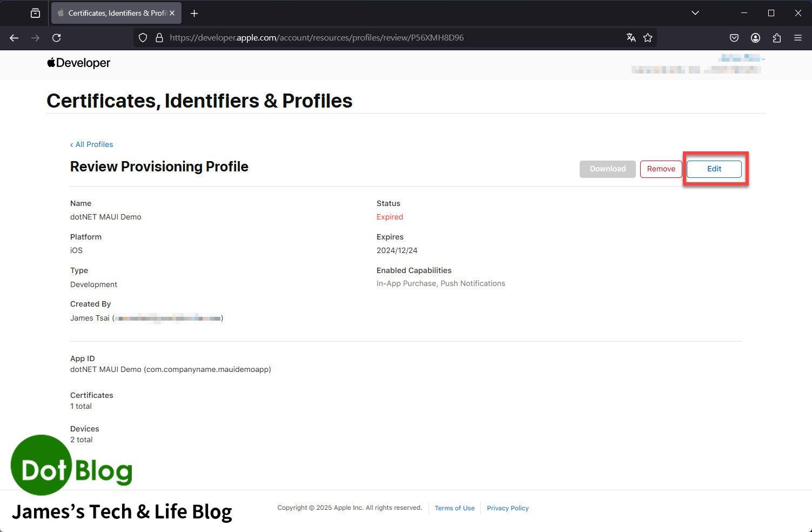This screenshot has width=812, height=532.
Task: Open the browser extensions panel
Action: (x=777, y=38)
